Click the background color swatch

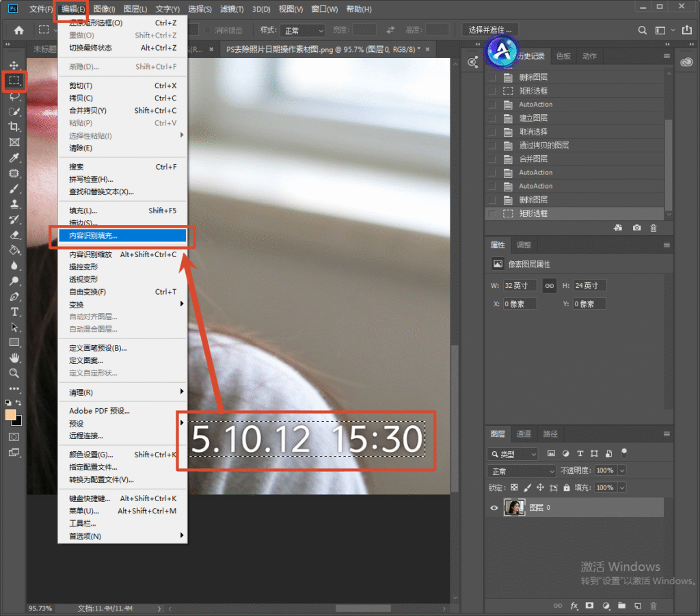click(18, 421)
